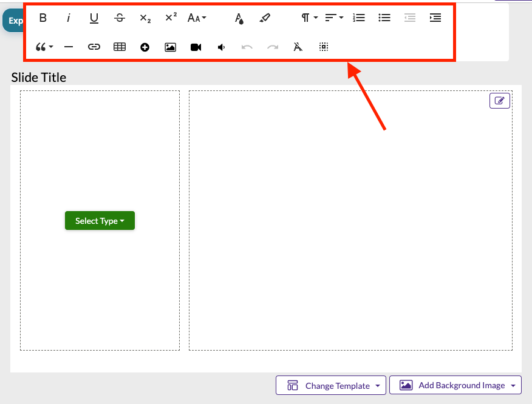The height and width of the screenshot is (404, 532).
Task: Click the redo arrow icon
Action: click(x=272, y=47)
